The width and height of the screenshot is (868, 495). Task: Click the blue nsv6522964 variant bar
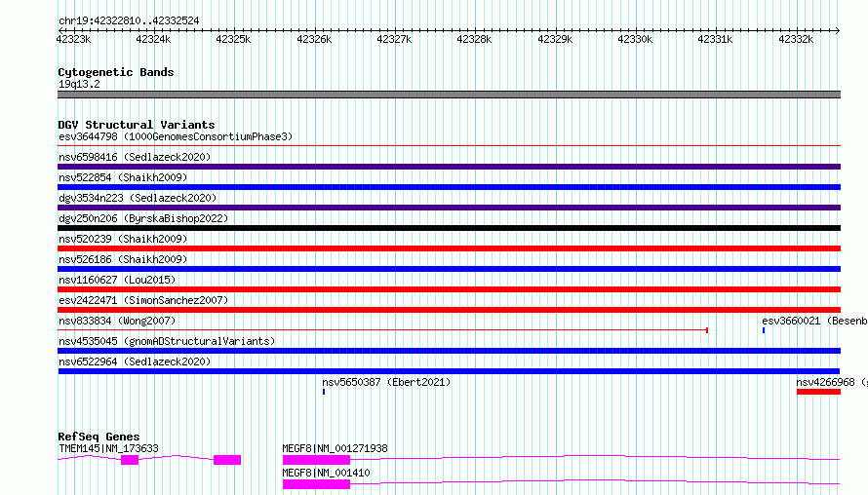coord(449,371)
